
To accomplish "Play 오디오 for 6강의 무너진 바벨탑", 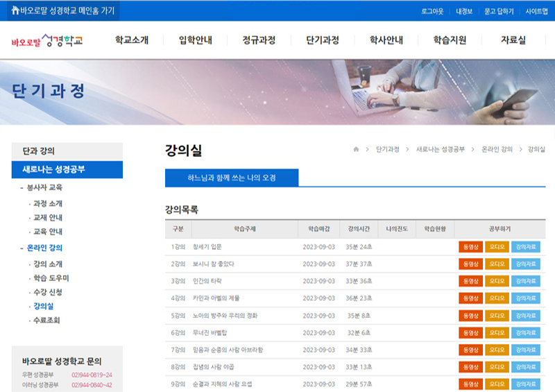I will tap(497, 332).
